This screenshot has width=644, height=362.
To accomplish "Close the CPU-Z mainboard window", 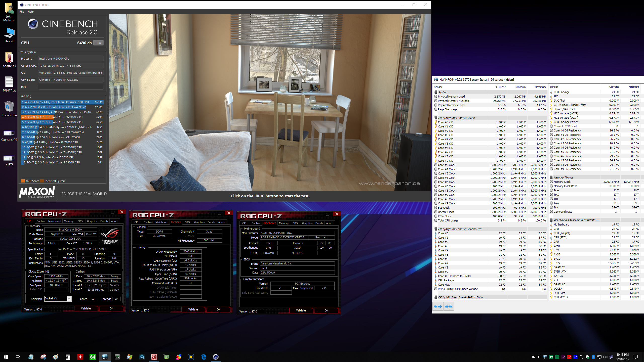I will pyautogui.click(x=337, y=214).
